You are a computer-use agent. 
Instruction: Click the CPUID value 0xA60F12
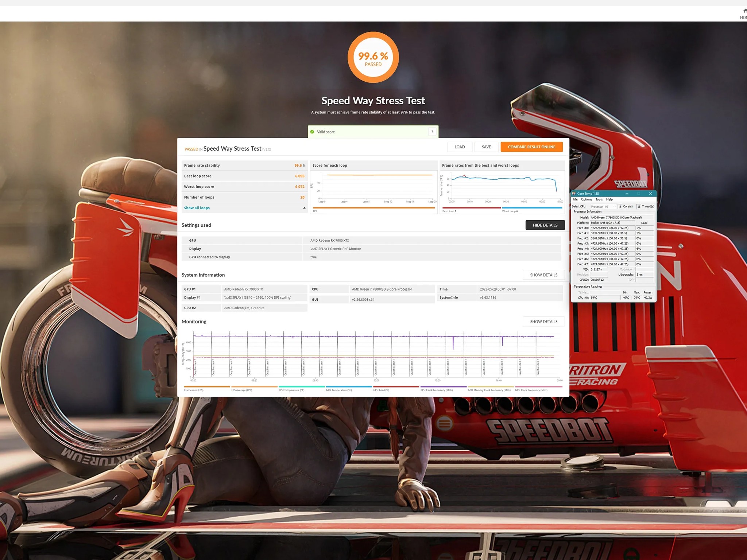[599, 280]
